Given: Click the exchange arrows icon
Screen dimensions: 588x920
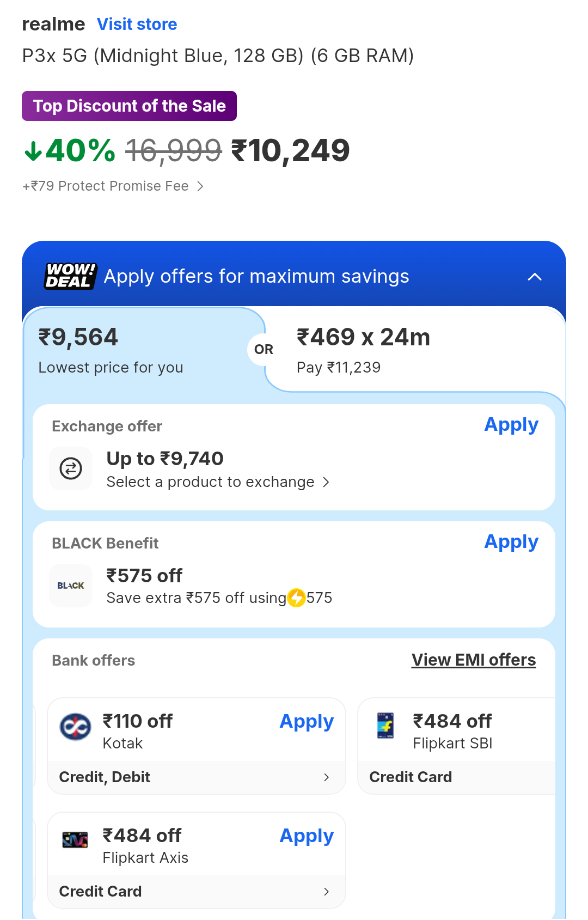Looking at the screenshot, I should (71, 468).
